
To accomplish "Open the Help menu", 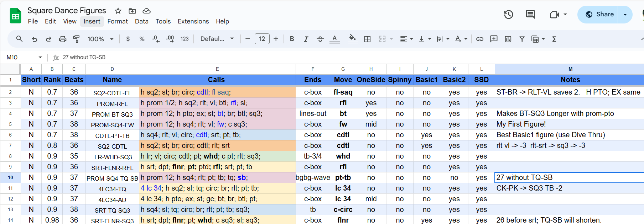I will tap(222, 21).
